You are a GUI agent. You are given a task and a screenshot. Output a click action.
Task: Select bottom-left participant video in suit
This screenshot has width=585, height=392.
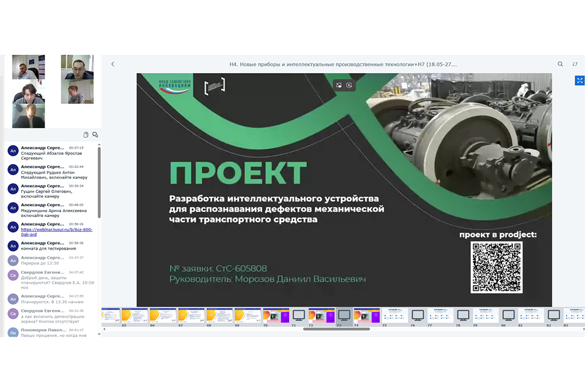pos(29,116)
